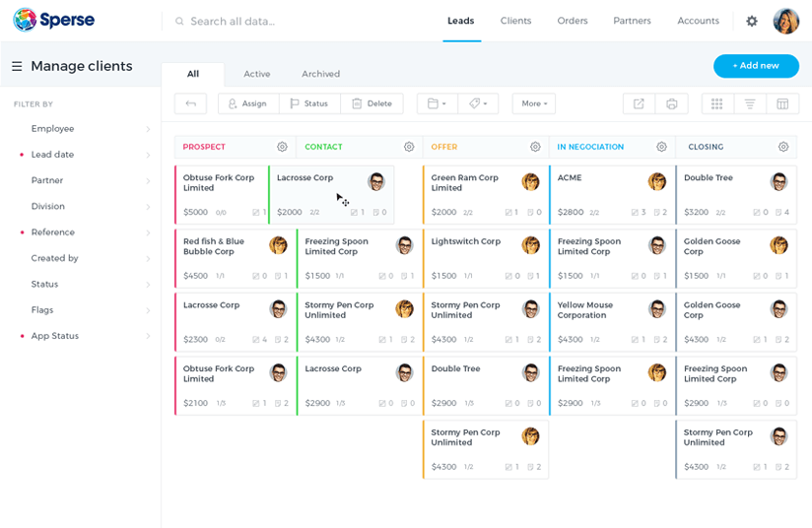The width and height of the screenshot is (812, 528).
Task: Select the Active tab
Action: 257,74
